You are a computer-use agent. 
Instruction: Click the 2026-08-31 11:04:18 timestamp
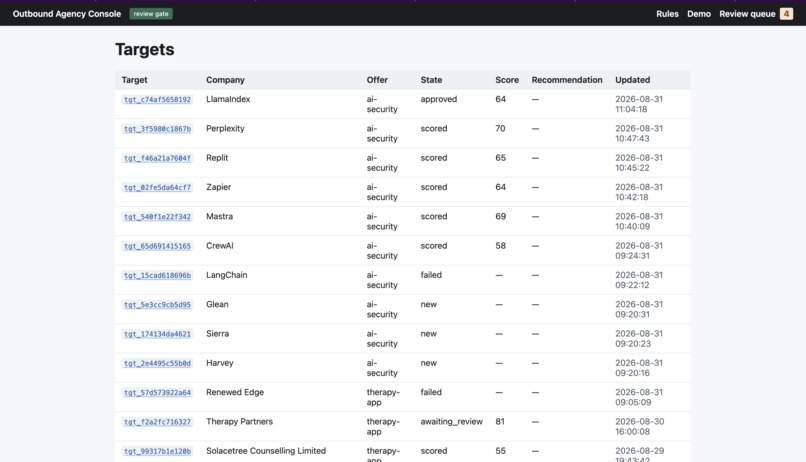click(x=639, y=104)
